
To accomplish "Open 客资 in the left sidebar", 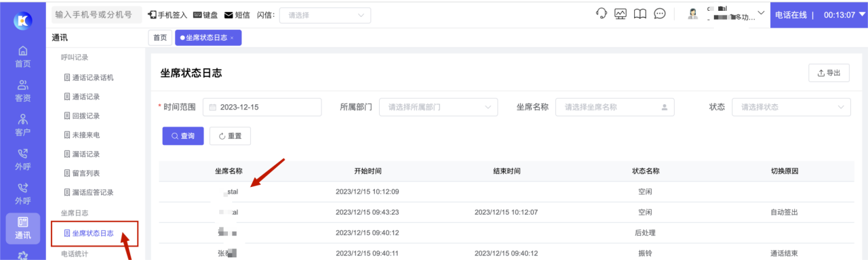I will click(22, 91).
